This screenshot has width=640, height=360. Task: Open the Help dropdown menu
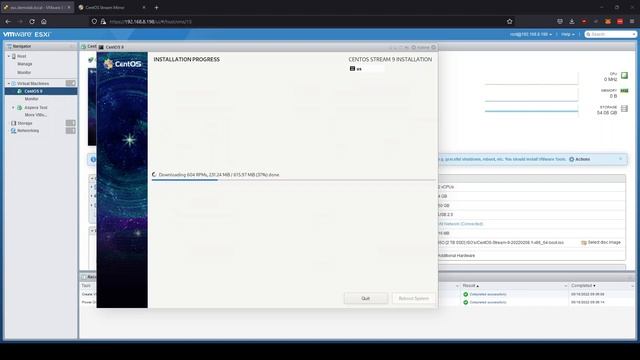(x=567, y=34)
